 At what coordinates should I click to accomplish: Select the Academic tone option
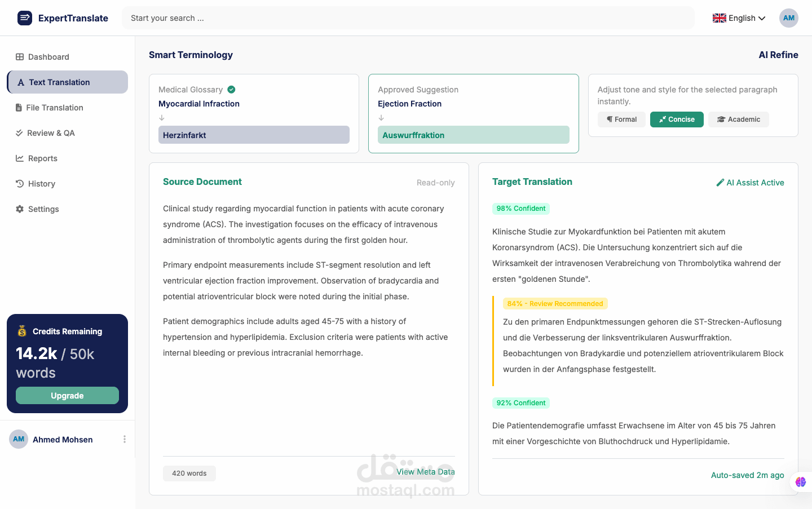(738, 119)
